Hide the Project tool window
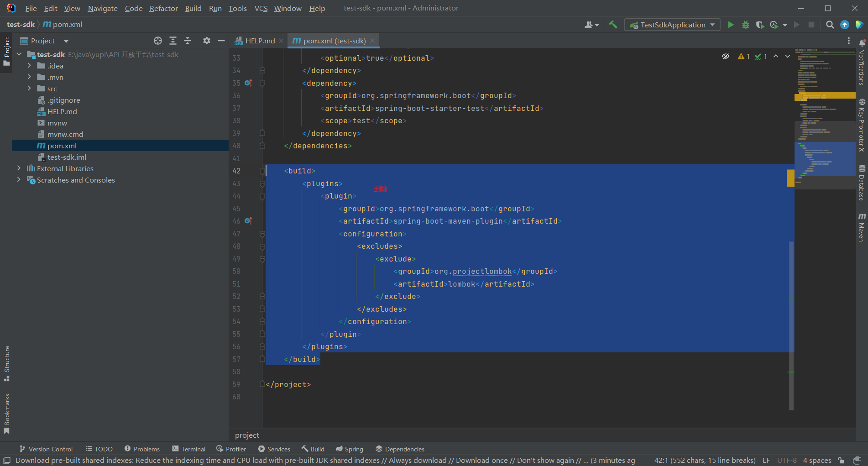 (x=221, y=41)
